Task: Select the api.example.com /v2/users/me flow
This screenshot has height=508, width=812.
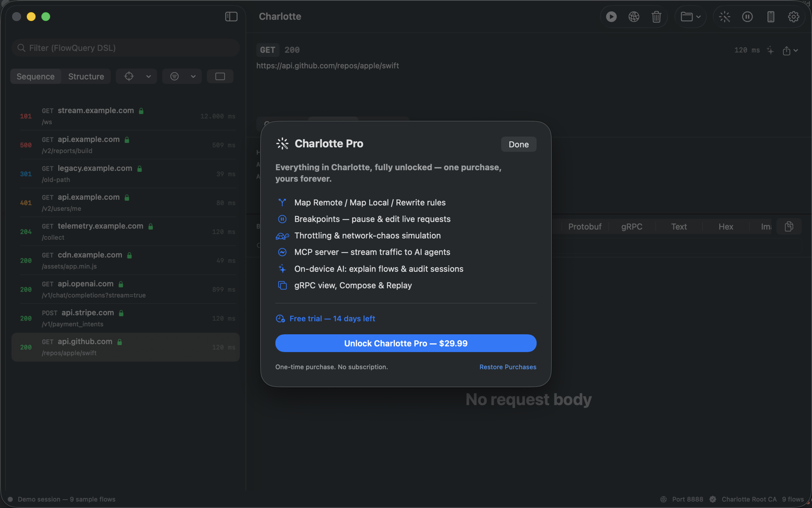Action: coord(125,203)
